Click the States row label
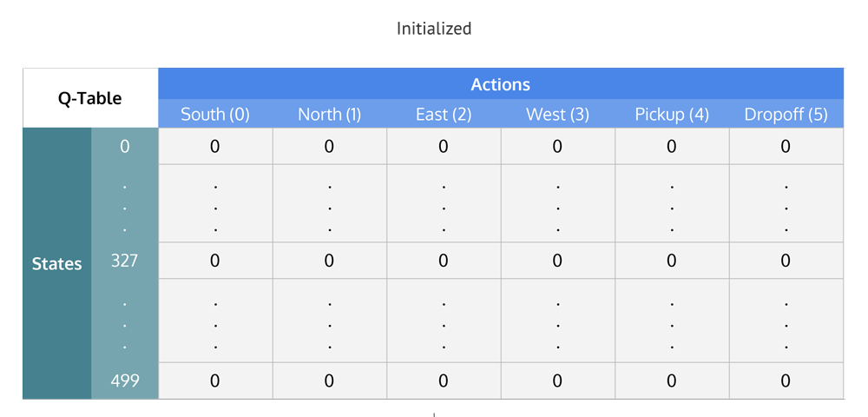Image resolution: width=868 pixels, height=417 pixels. click(x=57, y=263)
